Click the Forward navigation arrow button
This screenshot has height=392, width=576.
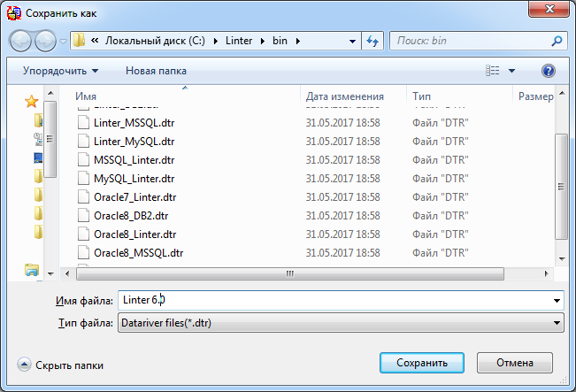45,41
